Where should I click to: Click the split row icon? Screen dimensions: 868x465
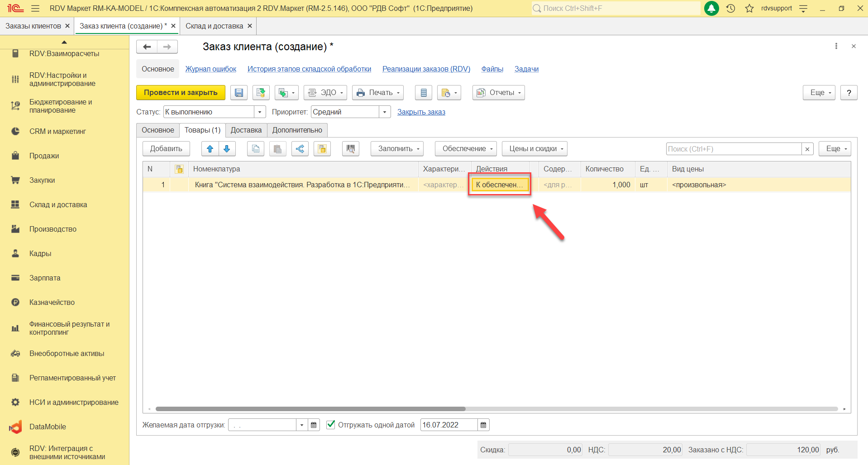[300, 149]
